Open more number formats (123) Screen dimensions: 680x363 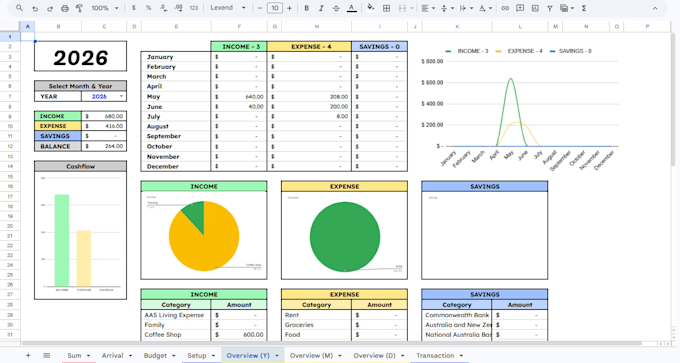point(194,8)
